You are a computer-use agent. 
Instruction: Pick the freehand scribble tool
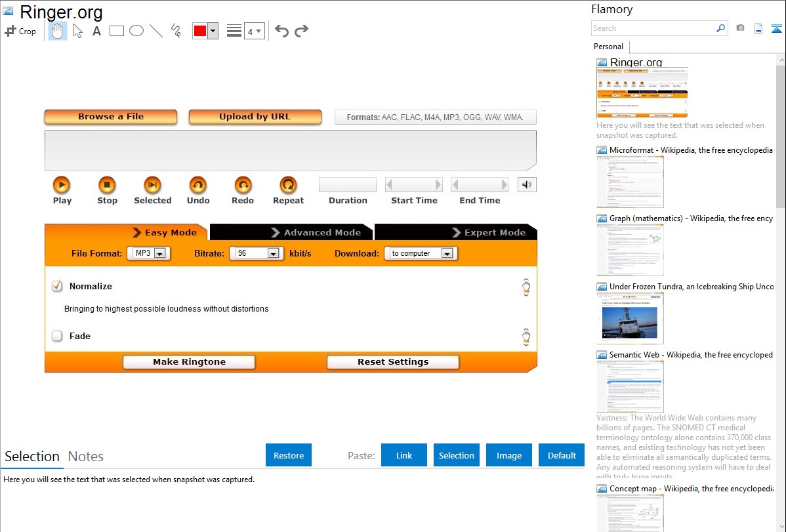176,31
